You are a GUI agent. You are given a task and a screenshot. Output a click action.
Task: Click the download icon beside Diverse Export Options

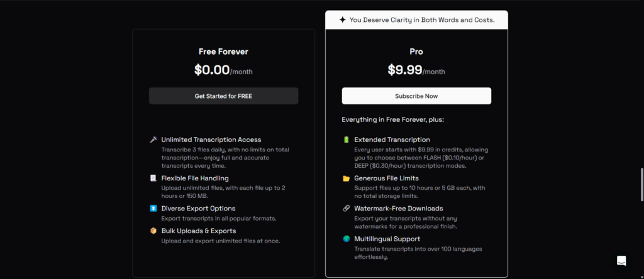(x=153, y=209)
